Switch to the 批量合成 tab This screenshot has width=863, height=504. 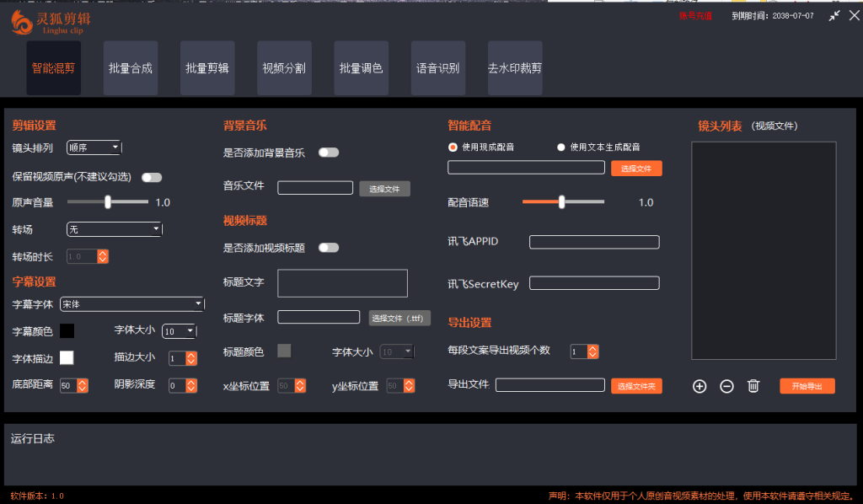131,68
